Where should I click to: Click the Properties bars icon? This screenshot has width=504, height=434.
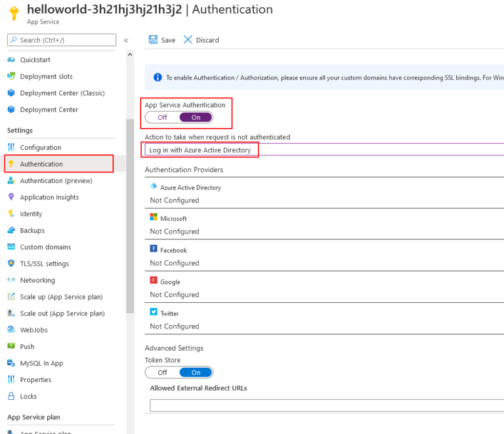click(11, 380)
